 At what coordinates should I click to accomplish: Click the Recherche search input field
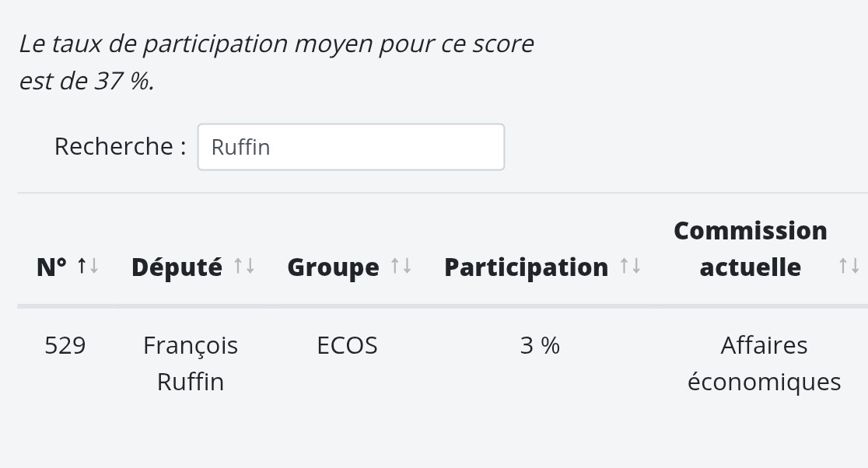(351, 147)
